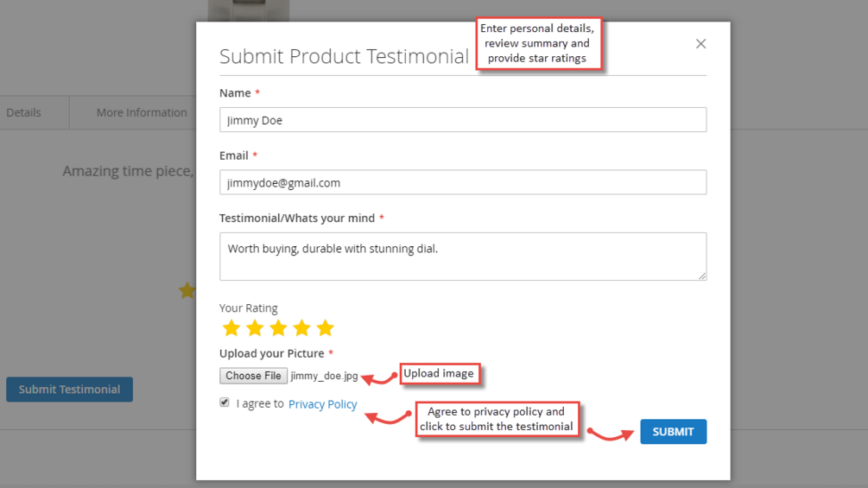Image resolution: width=868 pixels, height=488 pixels.
Task: Click the first rating star
Action: pos(231,328)
